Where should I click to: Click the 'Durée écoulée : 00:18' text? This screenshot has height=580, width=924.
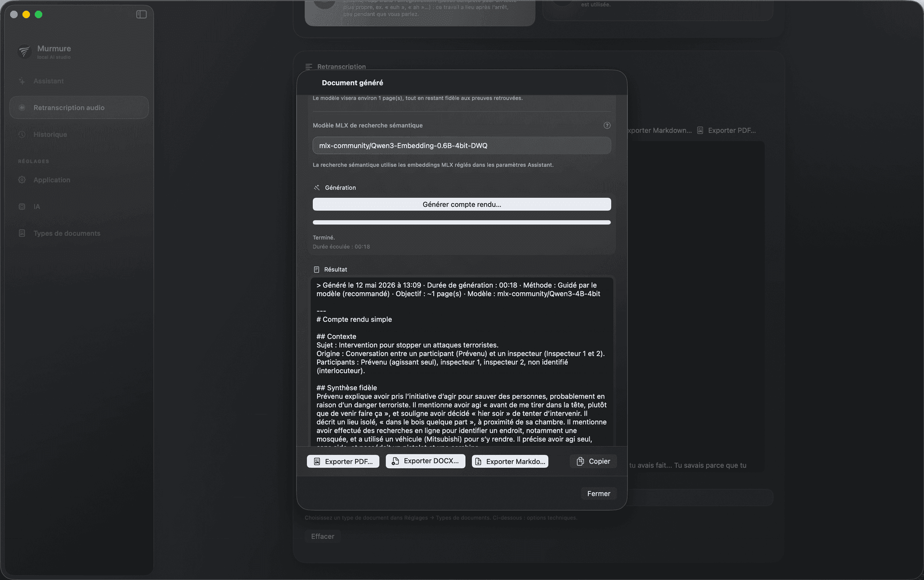341,246
